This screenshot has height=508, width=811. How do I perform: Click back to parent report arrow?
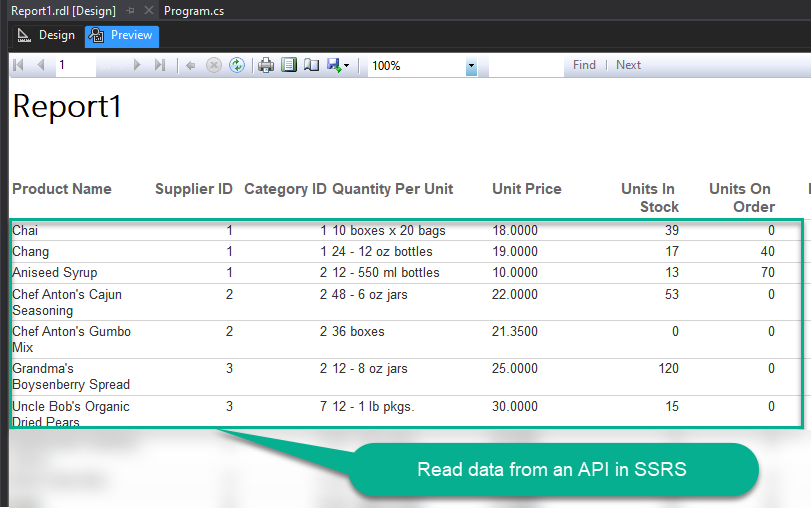click(190, 66)
